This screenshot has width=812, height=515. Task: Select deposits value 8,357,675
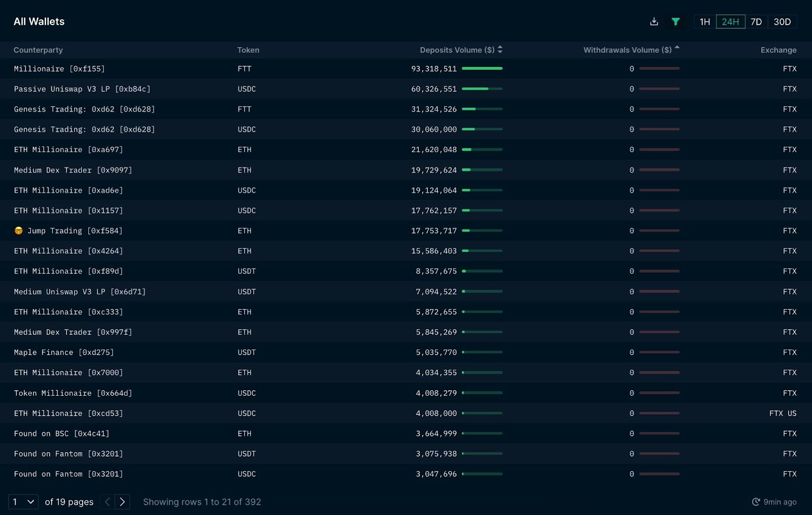(436, 271)
